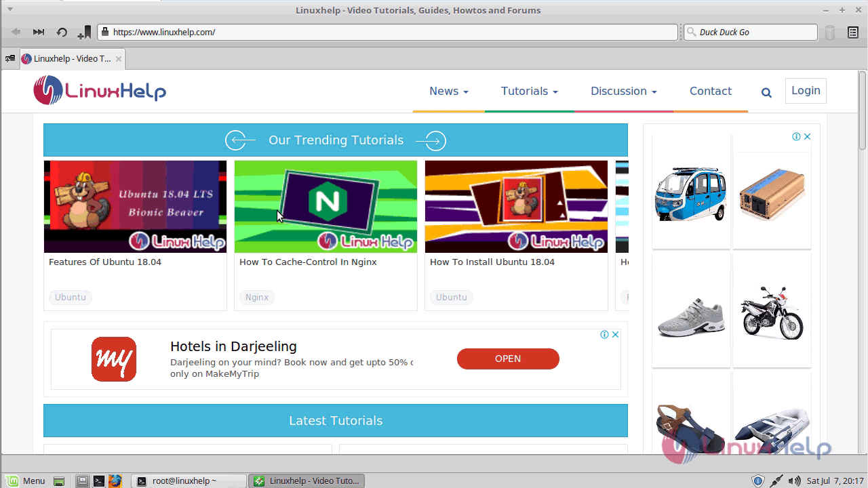Add a bookmark with the bookmark icon
This screenshot has height=488, width=868.
[x=84, y=33]
